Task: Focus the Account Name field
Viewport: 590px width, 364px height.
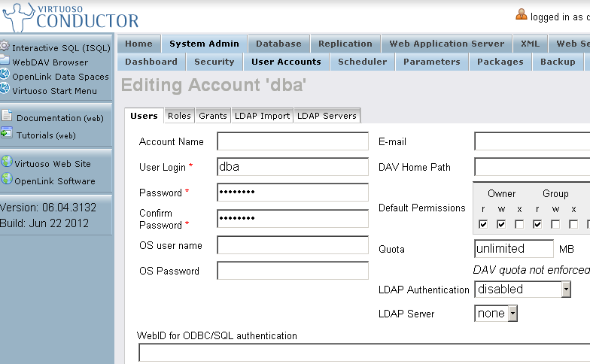Action: [293, 141]
